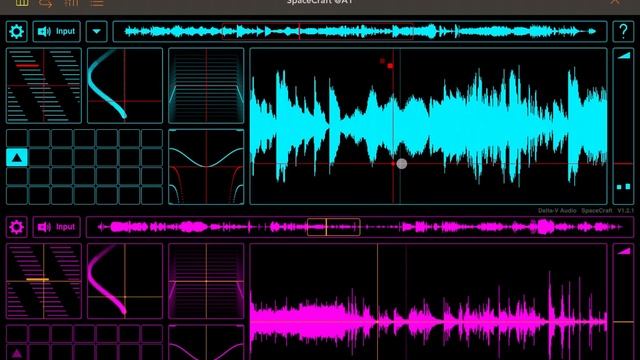Adjust the magenta vertical level slider
640x360 pixels.
point(623,302)
